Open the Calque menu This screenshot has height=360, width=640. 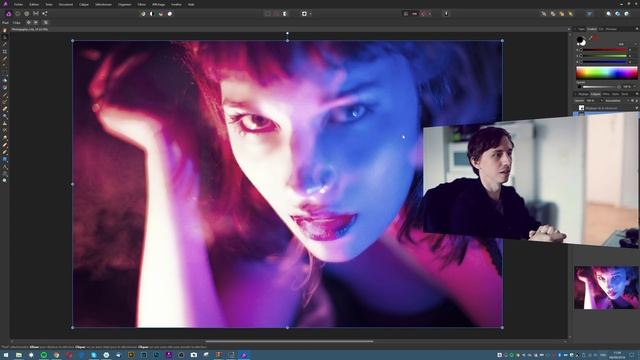coord(84,4)
